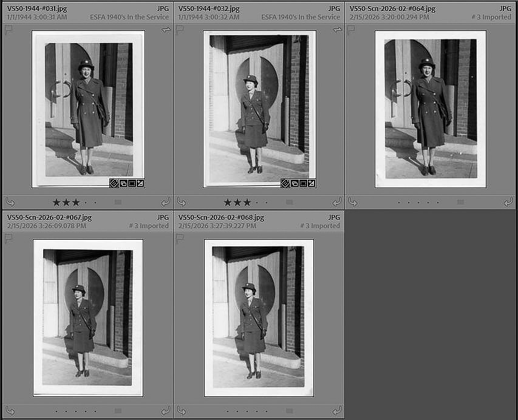Viewport: 518px width, 420px height.
Task: Click the keyword tag badge on #032 thumbnail
Action: point(285,183)
